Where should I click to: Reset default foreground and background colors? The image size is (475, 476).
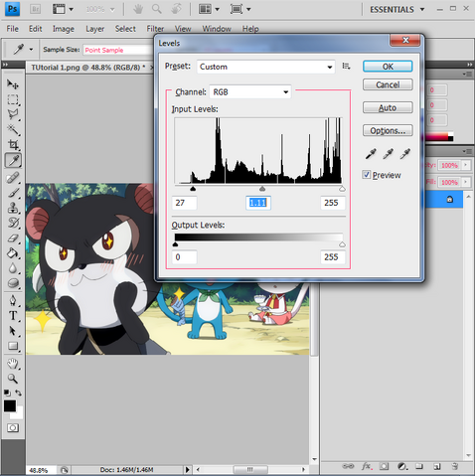[x=7, y=393]
